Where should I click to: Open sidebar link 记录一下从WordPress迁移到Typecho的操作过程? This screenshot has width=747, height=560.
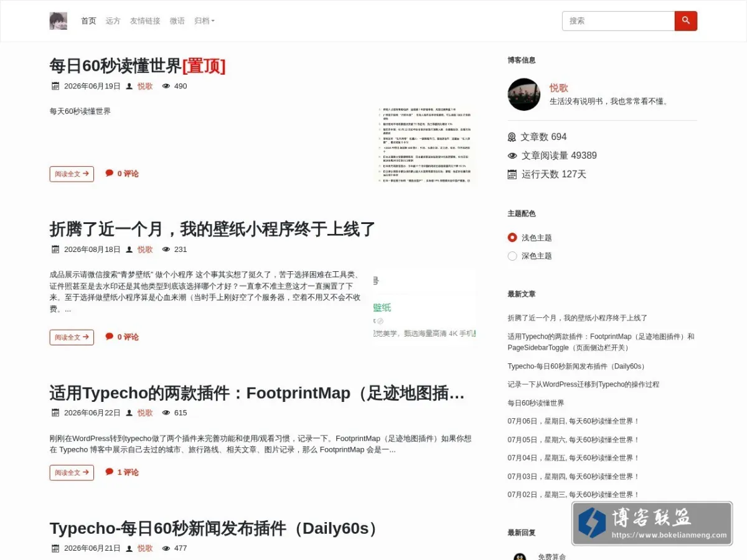point(583,385)
